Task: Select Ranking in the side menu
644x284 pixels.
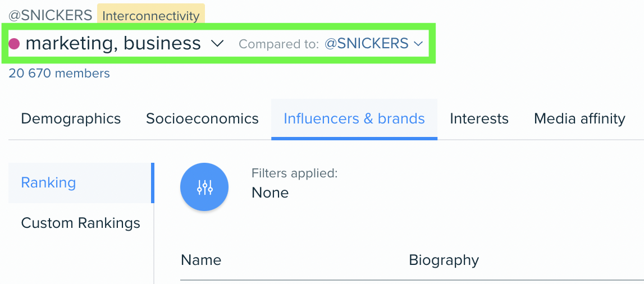Action: click(81, 182)
